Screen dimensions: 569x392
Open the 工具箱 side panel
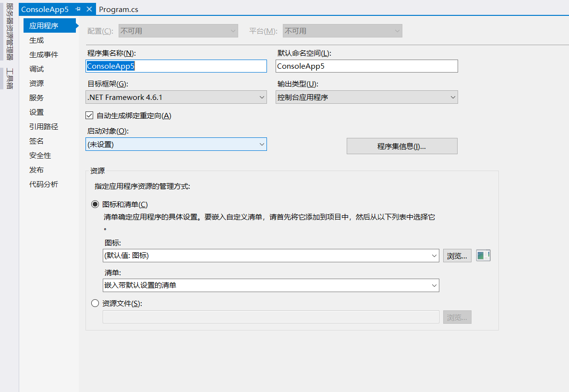tap(10, 78)
